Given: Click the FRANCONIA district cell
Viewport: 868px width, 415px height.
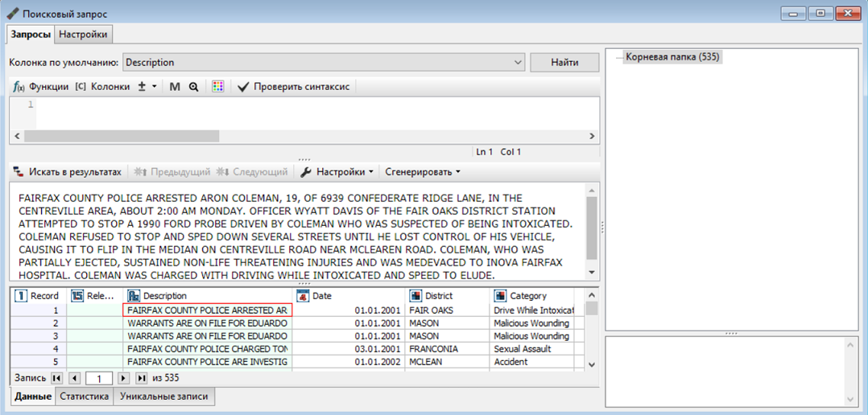Looking at the screenshot, I should pyautogui.click(x=448, y=349).
